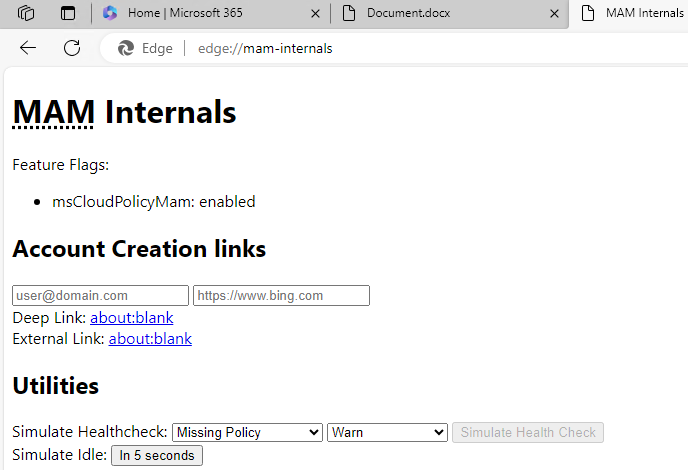Toggle the vertical tabs icon

68,13
